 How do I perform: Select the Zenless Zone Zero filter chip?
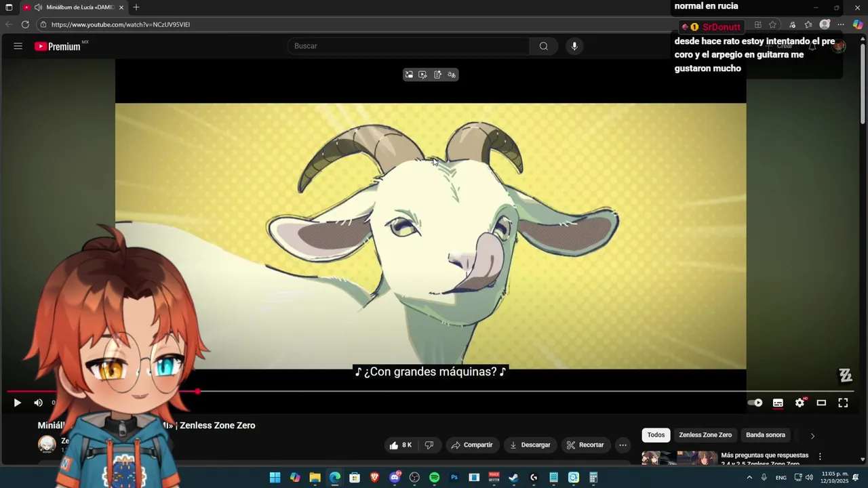click(705, 435)
